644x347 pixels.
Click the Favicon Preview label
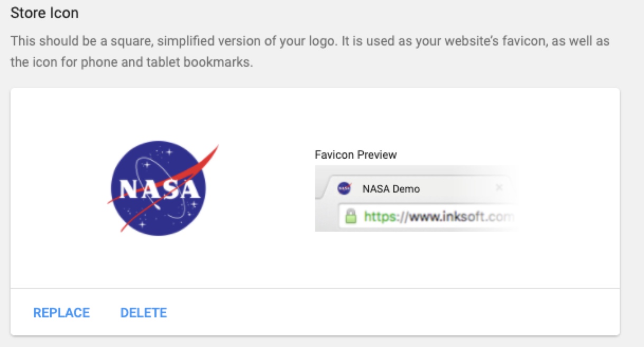pyautogui.click(x=355, y=155)
